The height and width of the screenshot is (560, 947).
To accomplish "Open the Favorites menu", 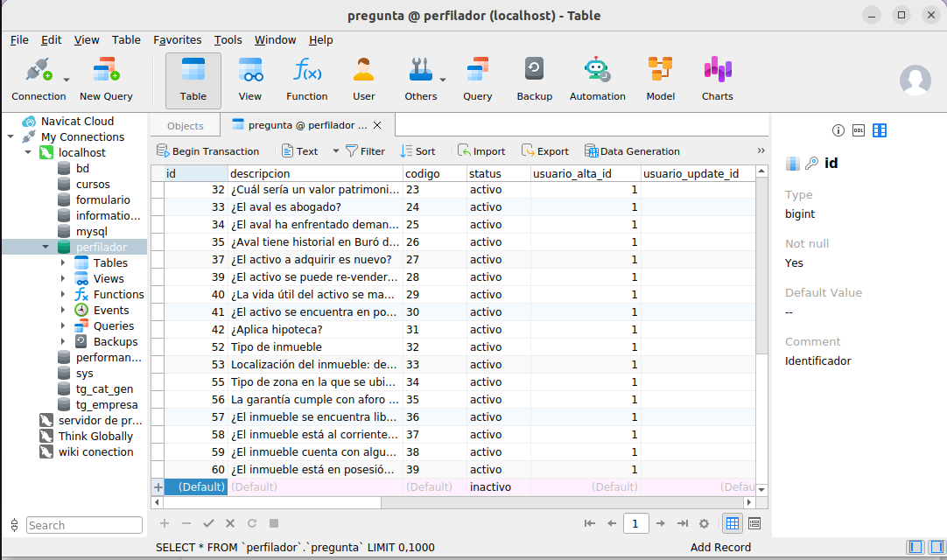I will (x=177, y=39).
